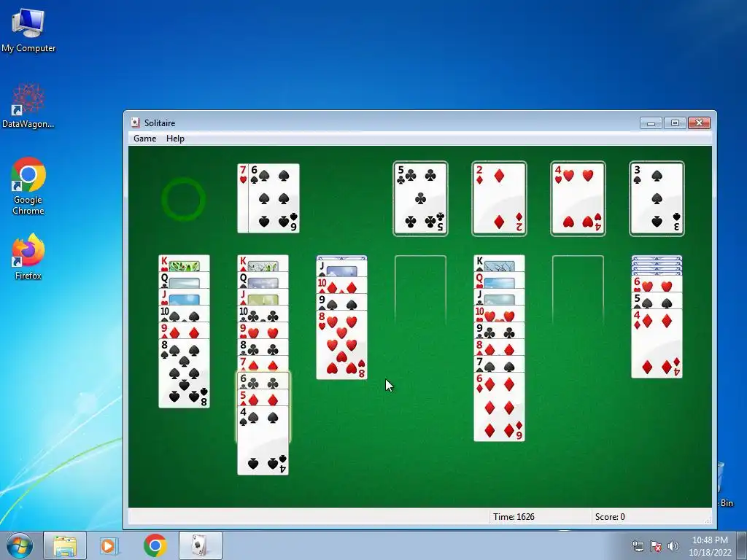Select the 7 of diamonds card
The height and width of the screenshot is (560, 747).
pos(263,363)
